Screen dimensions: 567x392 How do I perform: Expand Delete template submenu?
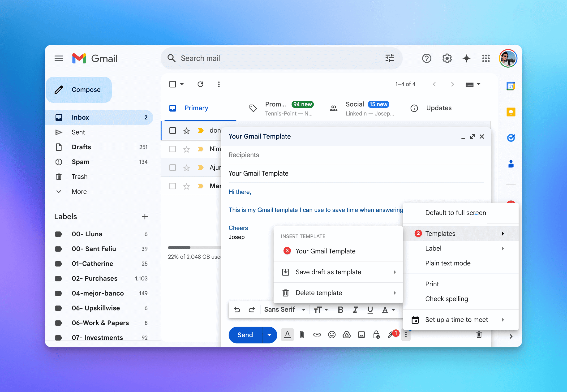[x=338, y=293]
